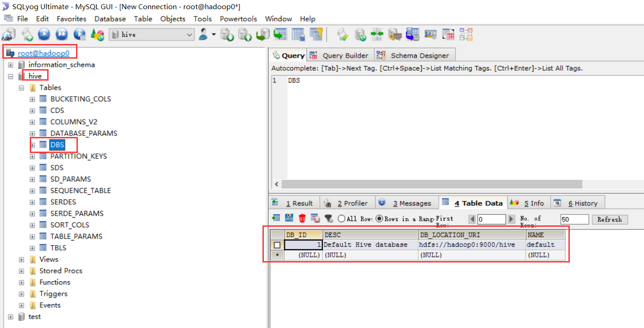644x328 pixels.
Task: Click the 'hdfs://hadoop0:9000/hive' cell
Action: pyautogui.click(x=472, y=245)
